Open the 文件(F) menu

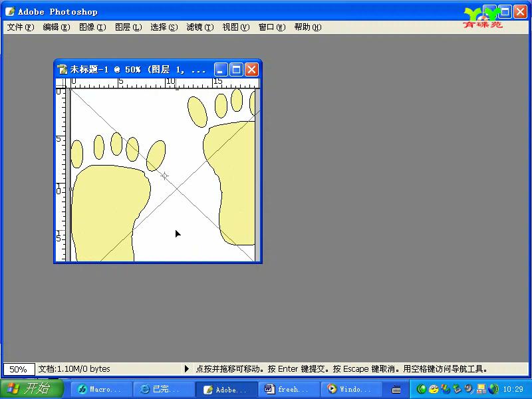(x=21, y=27)
